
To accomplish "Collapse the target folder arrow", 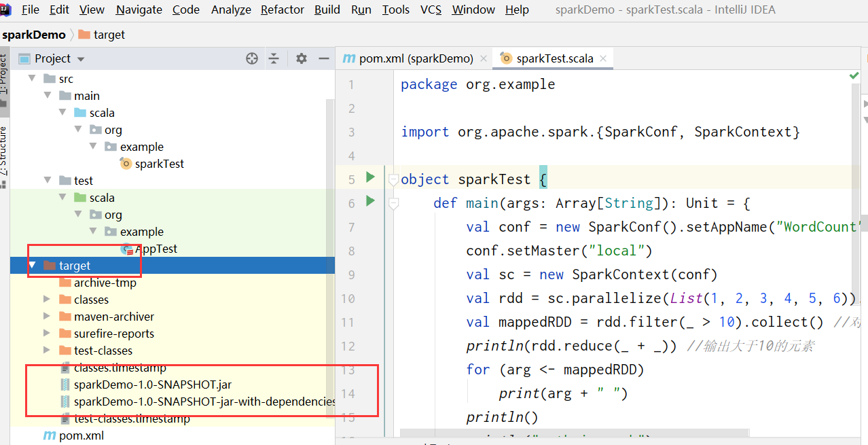I will 32,266.
